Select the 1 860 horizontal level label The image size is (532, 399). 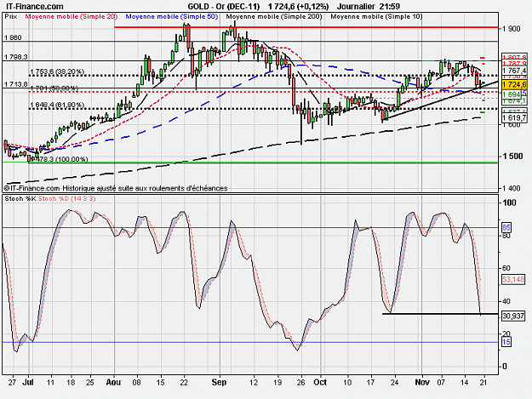pos(13,37)
